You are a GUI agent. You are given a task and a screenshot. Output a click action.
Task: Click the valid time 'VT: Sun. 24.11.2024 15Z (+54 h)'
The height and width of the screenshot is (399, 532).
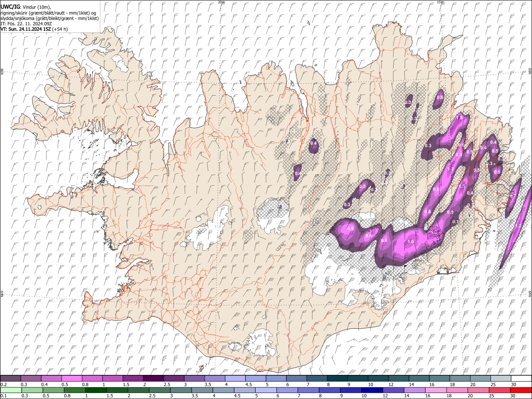coord(34,29)
